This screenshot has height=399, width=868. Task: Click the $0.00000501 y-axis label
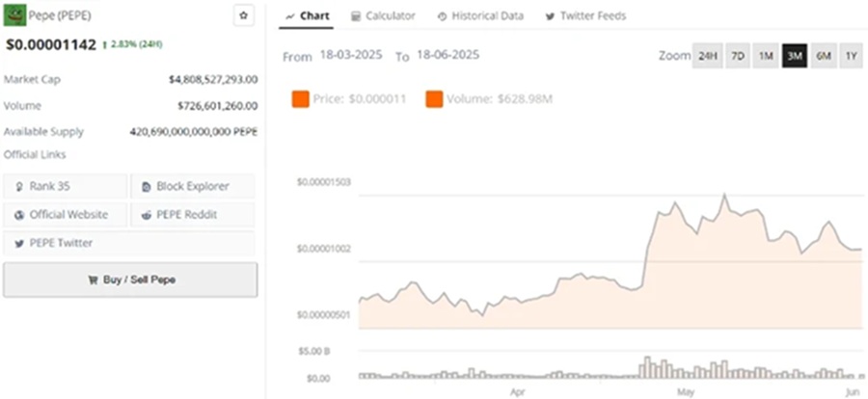pos(324,315)
